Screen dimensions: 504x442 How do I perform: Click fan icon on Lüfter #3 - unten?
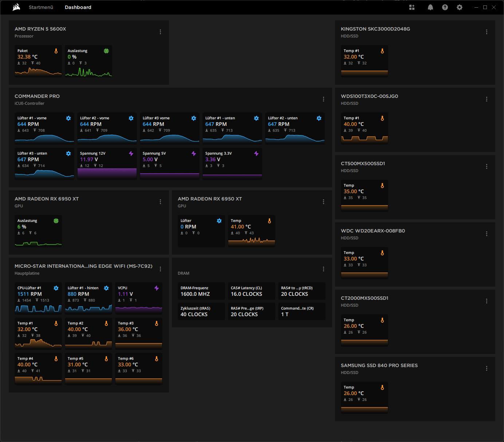(68, 154)
